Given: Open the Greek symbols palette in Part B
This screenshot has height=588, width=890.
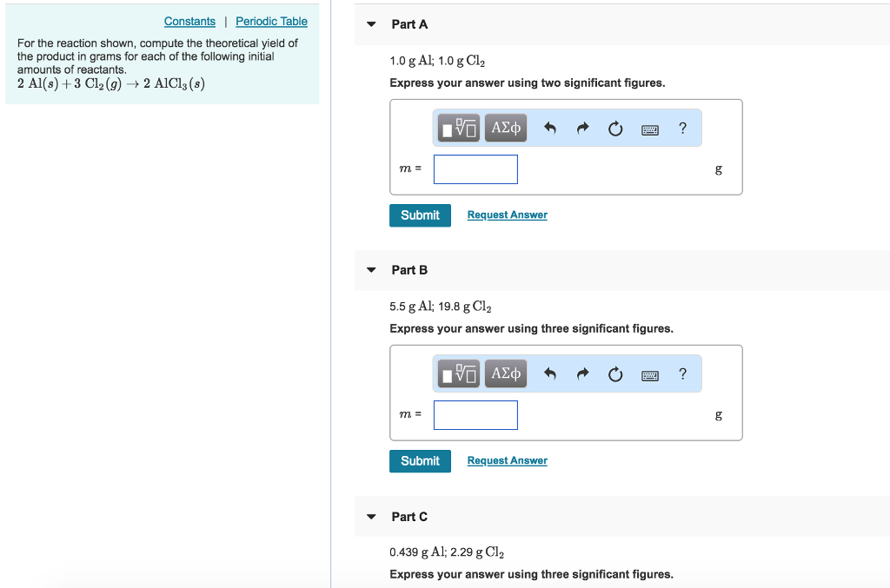Looking at the screenshot, I should [x=505, y=373].
